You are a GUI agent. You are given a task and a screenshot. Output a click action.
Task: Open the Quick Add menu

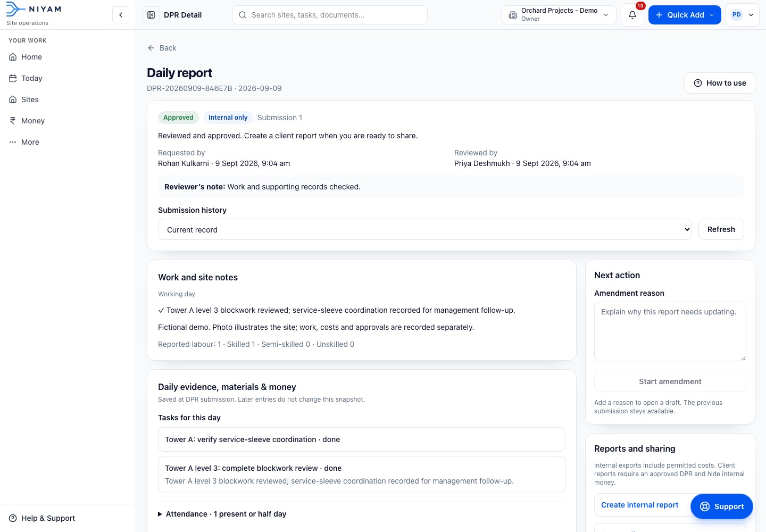point(685,15)
